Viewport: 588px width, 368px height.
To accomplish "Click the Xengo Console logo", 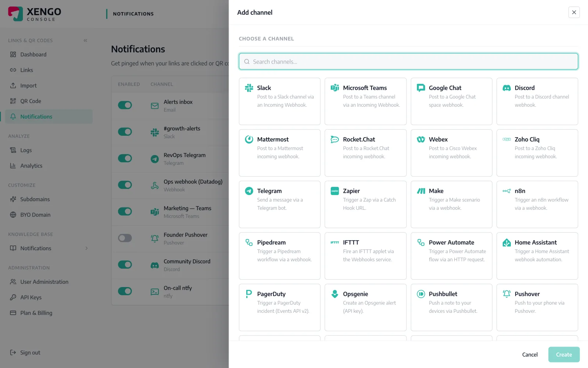I will click(35, 14).
